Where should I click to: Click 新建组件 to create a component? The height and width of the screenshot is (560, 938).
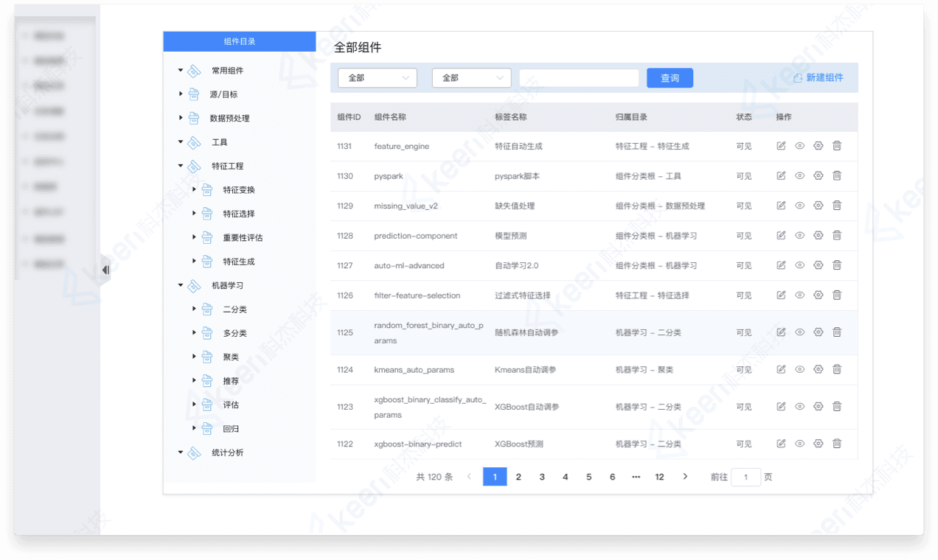[818, 78]
